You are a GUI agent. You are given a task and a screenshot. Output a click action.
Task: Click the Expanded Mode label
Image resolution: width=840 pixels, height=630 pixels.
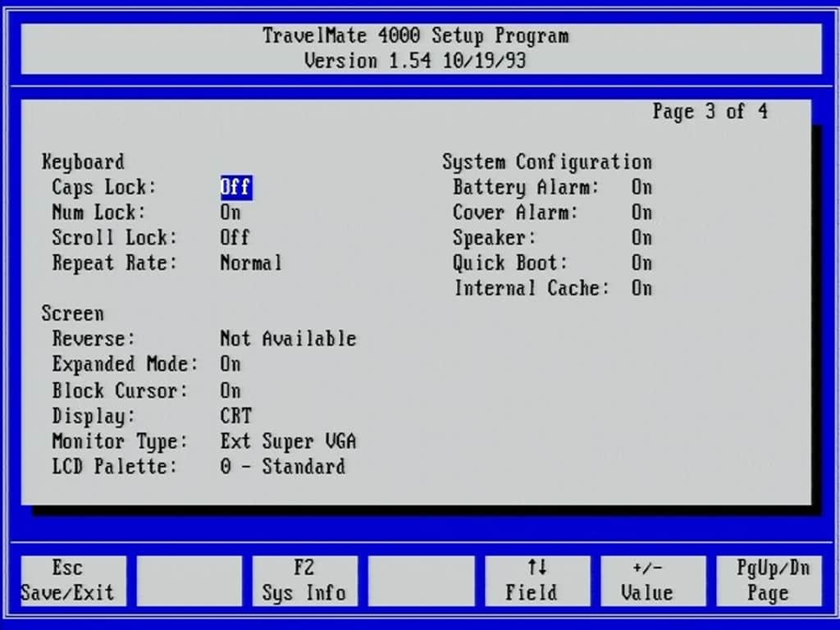(x=126, y=363)
